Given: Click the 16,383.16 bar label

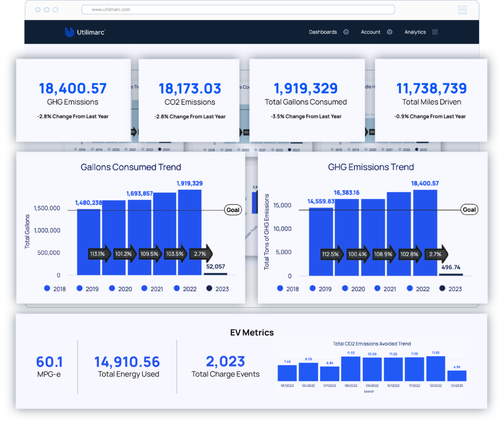Looking at the screenshot, I should [x=346, y=193].
